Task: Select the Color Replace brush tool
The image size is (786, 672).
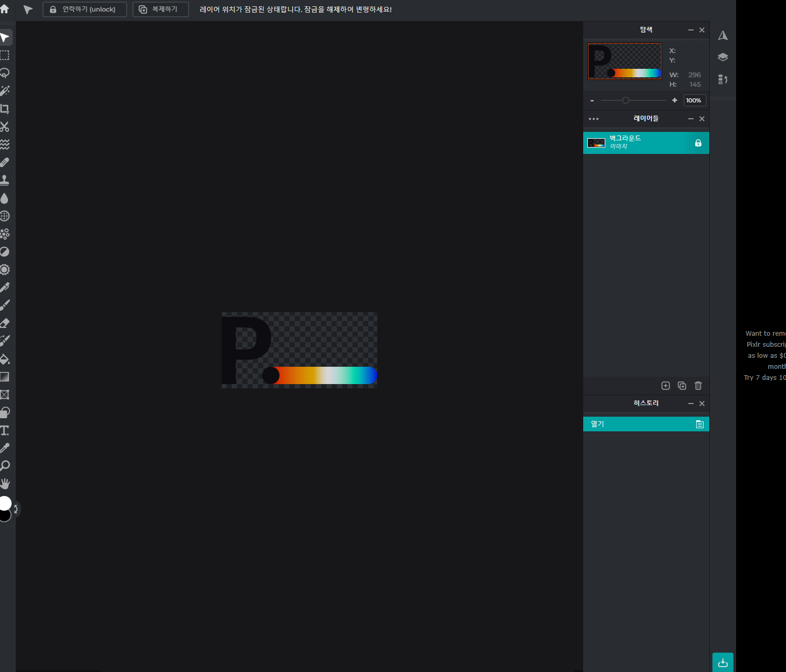Action: pos(5,341)
